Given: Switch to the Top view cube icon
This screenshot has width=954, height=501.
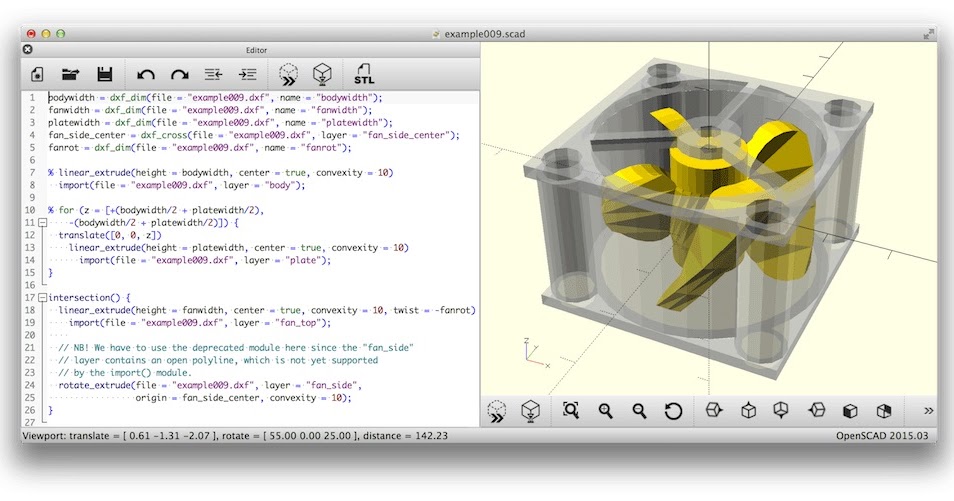Looking at the screenshot, I should (x=748, y=411).
